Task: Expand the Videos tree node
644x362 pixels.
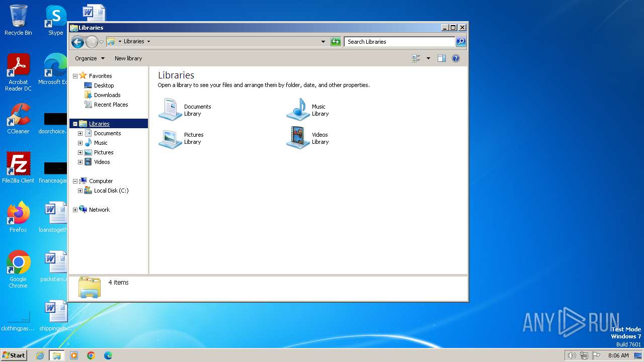Action: (x=80, y=162)
